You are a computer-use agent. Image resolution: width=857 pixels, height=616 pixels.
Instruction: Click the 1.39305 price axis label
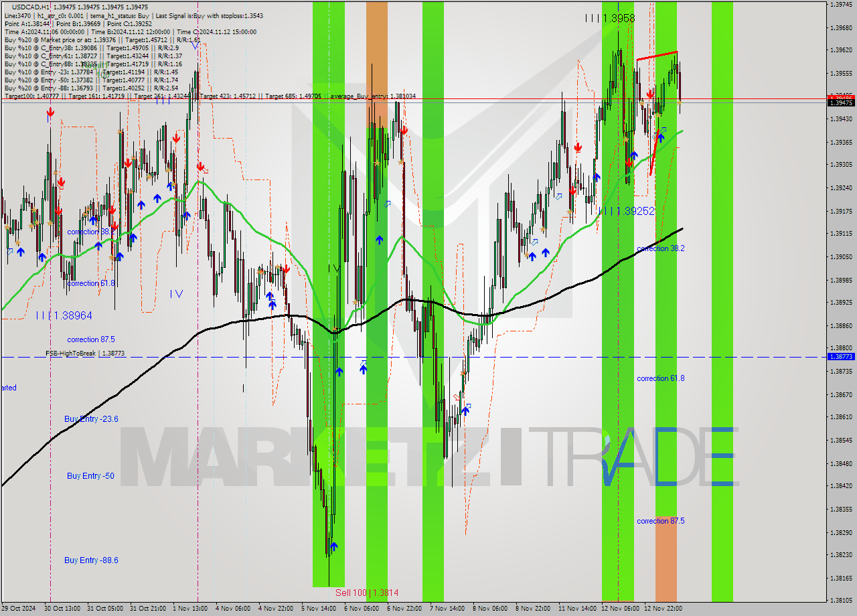coord(841,164)
